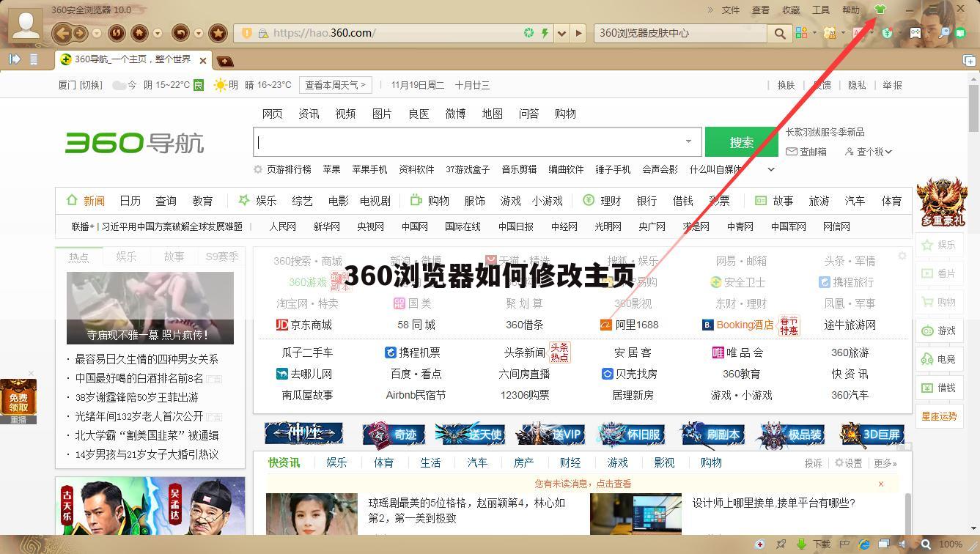Screen dimensions: 980x554
Task: Click the 换肤 link at top right
Action: 786,85
